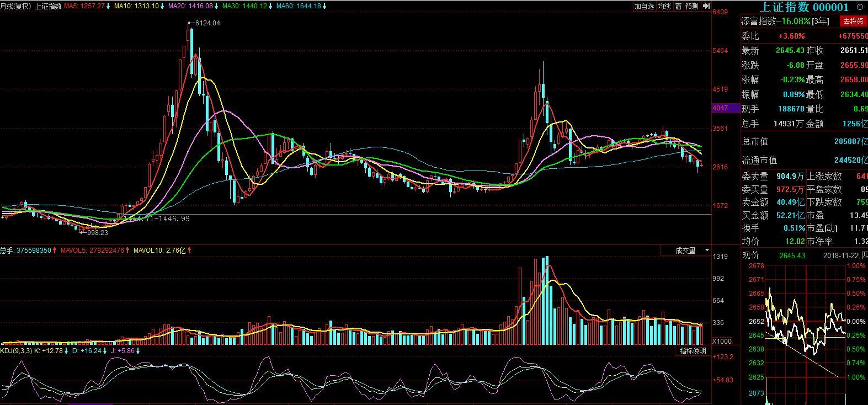Click the circled 1 info icon
The height and width of the screenshot is (405, 868).
tap(859, 7)
